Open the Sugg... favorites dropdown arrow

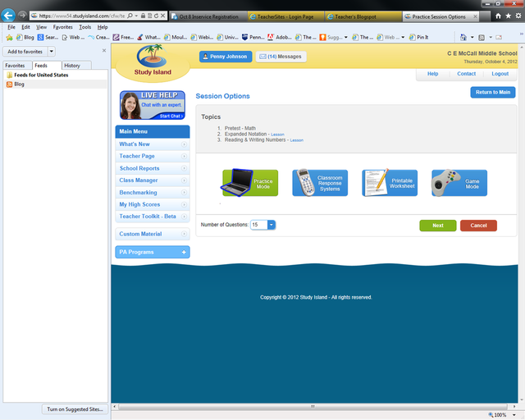(346, 38)
